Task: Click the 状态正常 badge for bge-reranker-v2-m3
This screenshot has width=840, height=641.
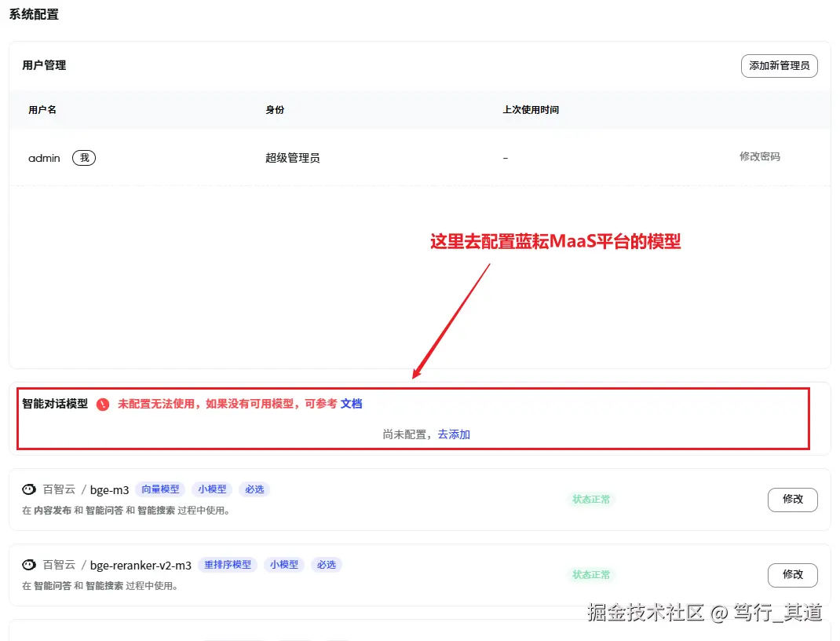Action: tap(591, 575)
